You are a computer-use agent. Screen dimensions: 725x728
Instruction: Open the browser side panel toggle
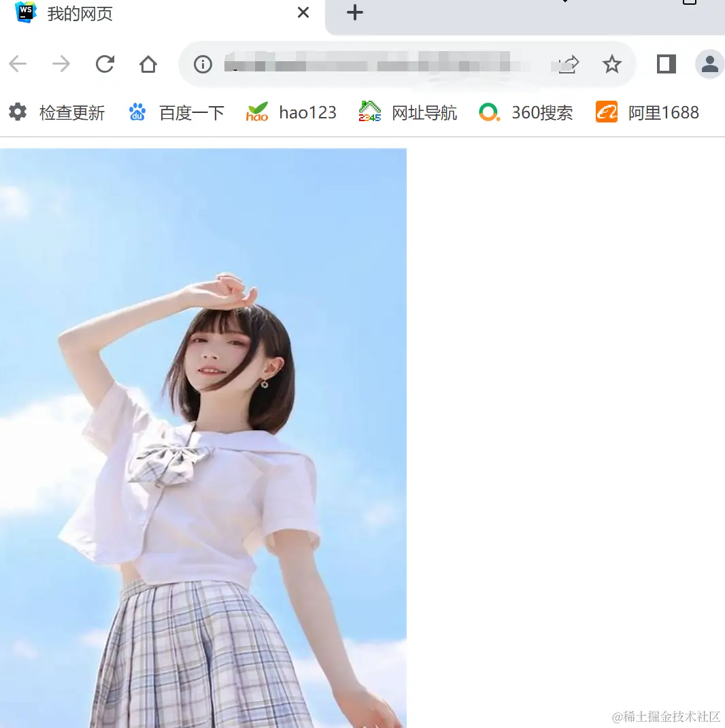(665, 64)
